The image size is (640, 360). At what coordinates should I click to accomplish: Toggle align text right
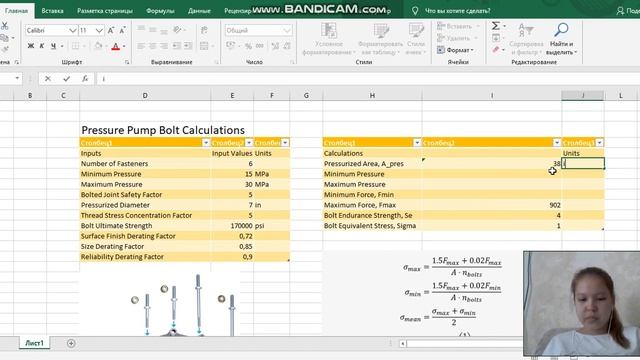click(x=164, y=46)
